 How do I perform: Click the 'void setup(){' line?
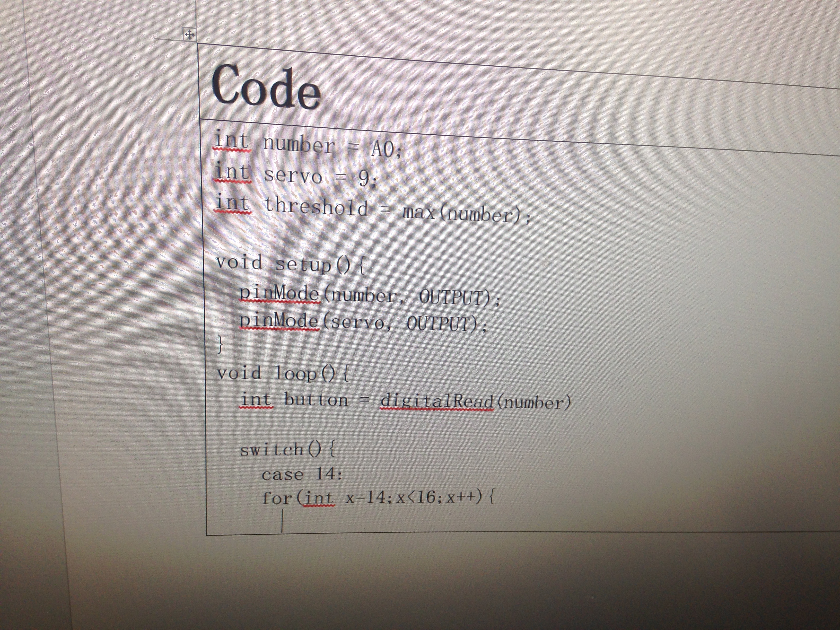click(x=291, y=264)
